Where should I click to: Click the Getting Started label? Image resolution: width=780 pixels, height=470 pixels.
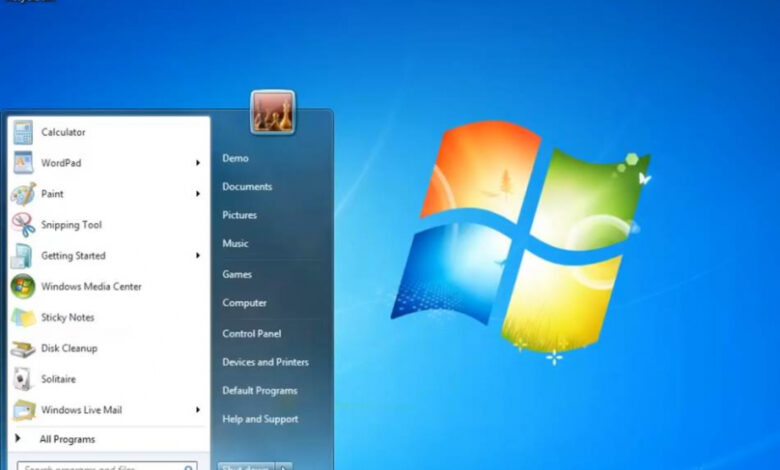coord(74,256)
